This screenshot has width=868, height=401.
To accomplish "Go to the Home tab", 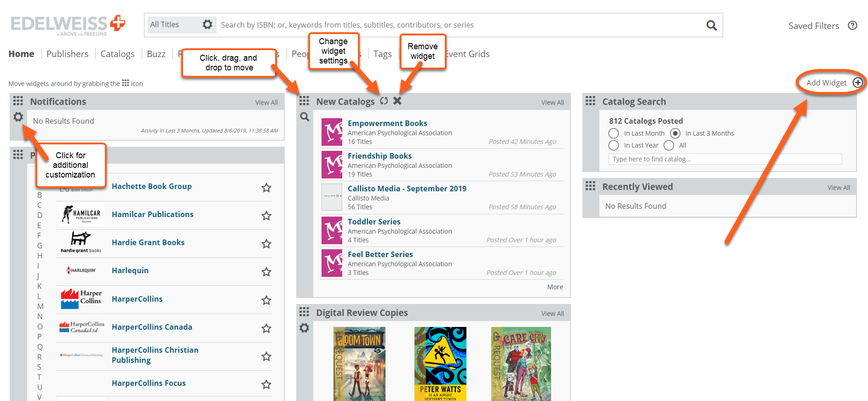I will [x=21, y=54].
